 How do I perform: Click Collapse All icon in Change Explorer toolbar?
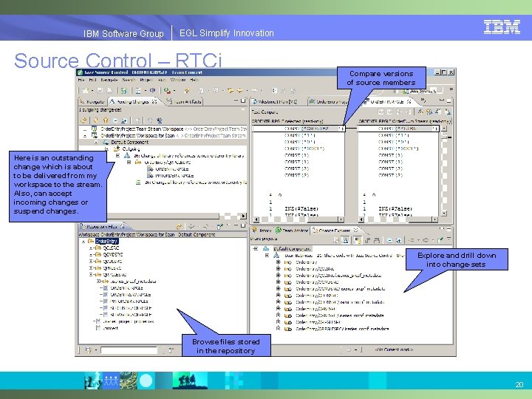point(389,240)
